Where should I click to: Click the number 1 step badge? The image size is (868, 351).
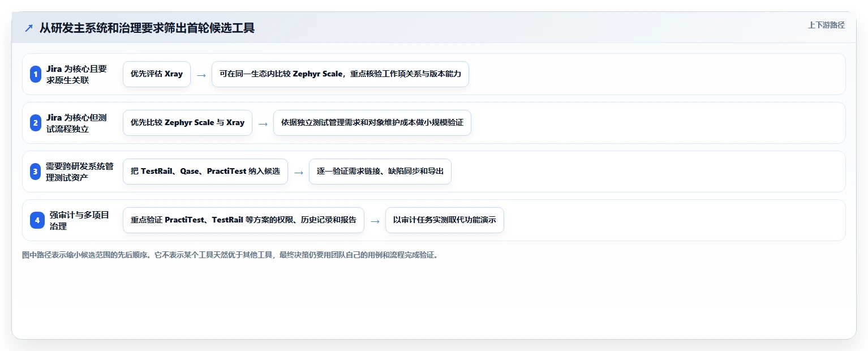click(x=36, y=74)
